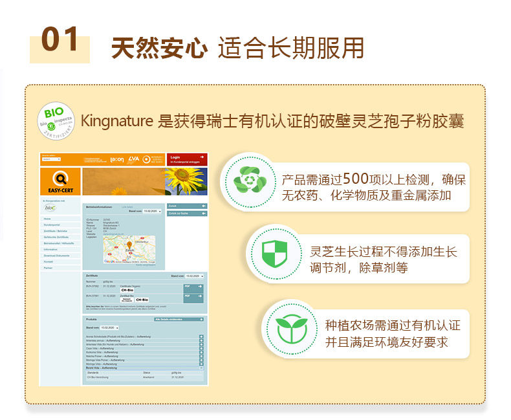The height and width of the screenshot is (420, 511).
Task: Click the white circular target logo beside LVA
Action: tap(146, 159)
